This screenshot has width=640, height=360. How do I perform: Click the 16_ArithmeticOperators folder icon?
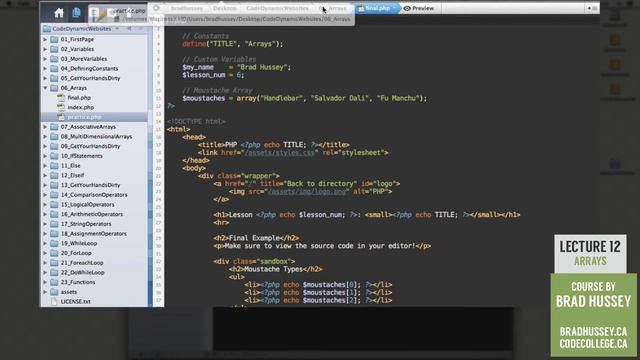[x=54, y=214]
